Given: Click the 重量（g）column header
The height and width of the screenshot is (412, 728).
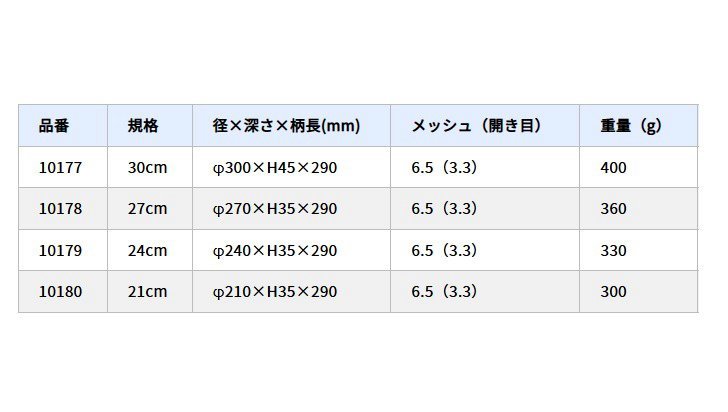Looking at the screenshot, I should tap(631, 126).
